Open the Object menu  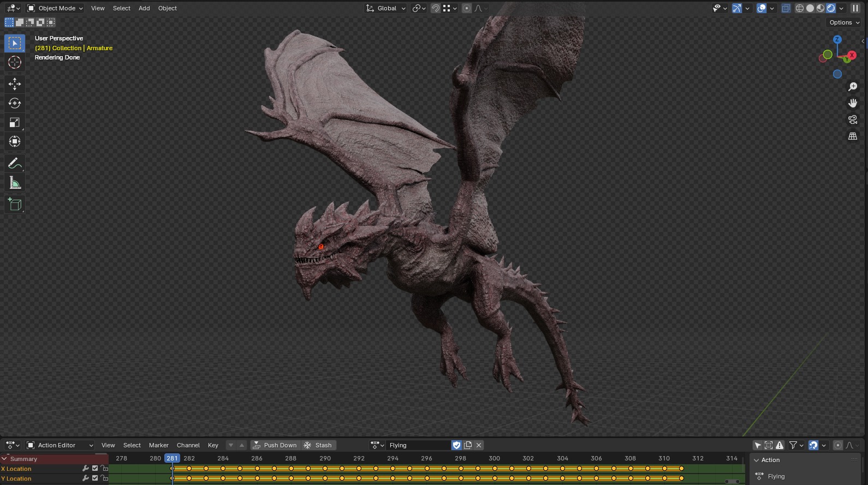[x=168, y=8]
